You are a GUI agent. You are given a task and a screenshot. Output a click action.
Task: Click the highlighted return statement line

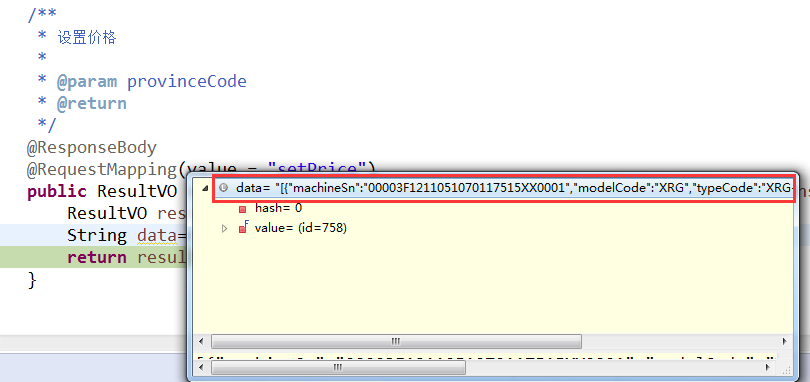[x=94, y=257]
